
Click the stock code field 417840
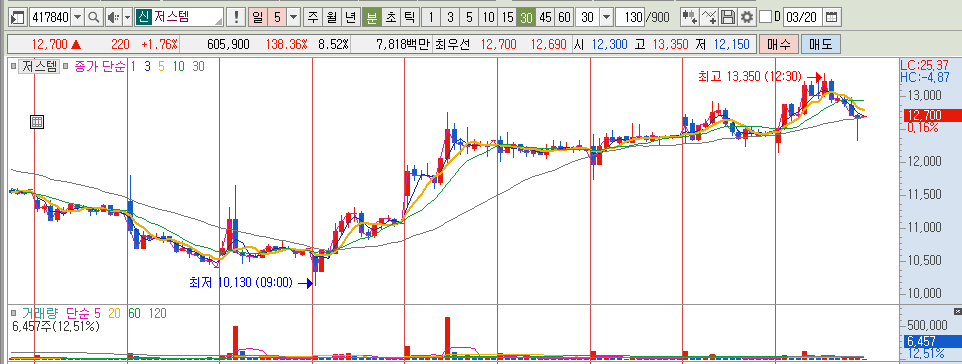[x=50, y=17]
